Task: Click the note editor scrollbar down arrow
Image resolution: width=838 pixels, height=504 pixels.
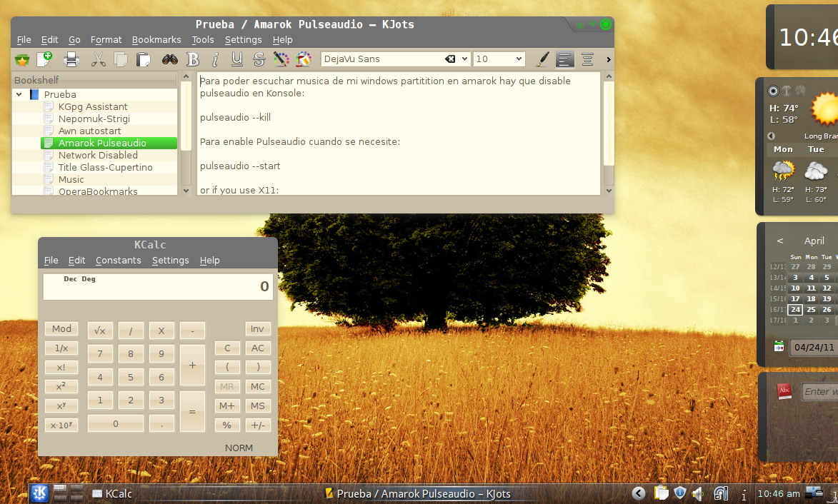Action: click(x=608, y=191)
